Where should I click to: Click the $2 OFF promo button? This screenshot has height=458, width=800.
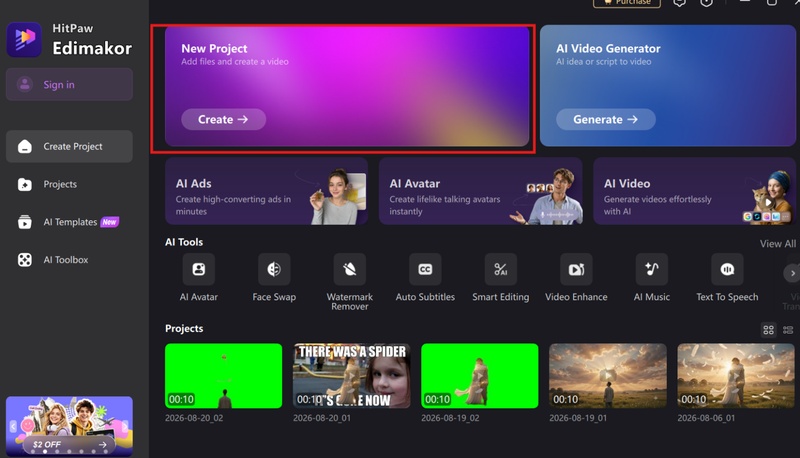(69, 445)
